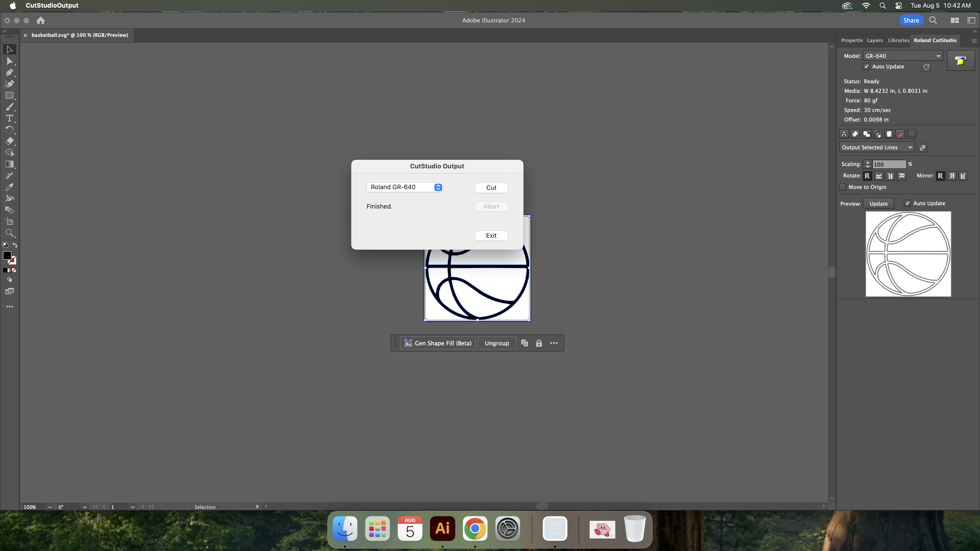This screenshot has height=551, width=980.
Task: Uncheck Auto Update next to Preview
Action: tap(907, 204)
